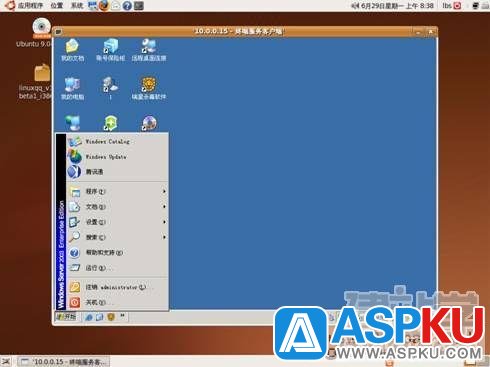The width and height of the screenshot is (490, 367).
Task: Open 我的文档 desktop icon in remote session
Action: [72, 50]
